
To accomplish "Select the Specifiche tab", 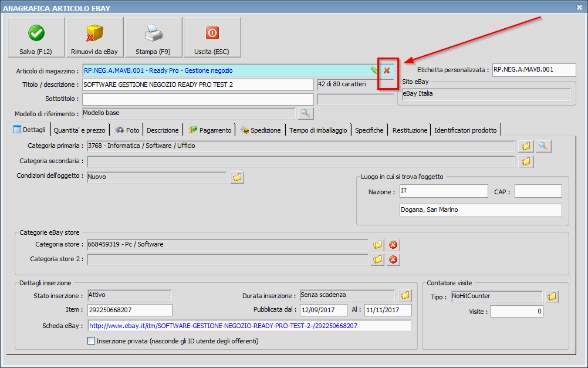I will coord(369,130).
